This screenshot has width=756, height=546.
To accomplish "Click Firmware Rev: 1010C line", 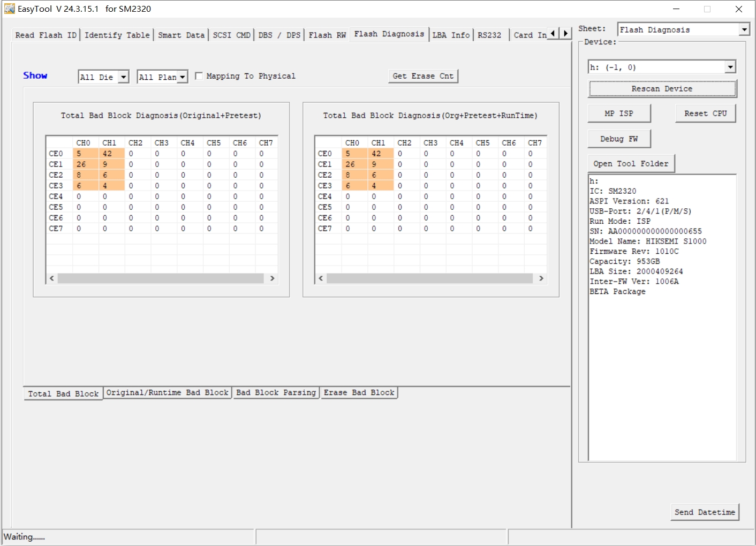I will click(x=634, y=252).
